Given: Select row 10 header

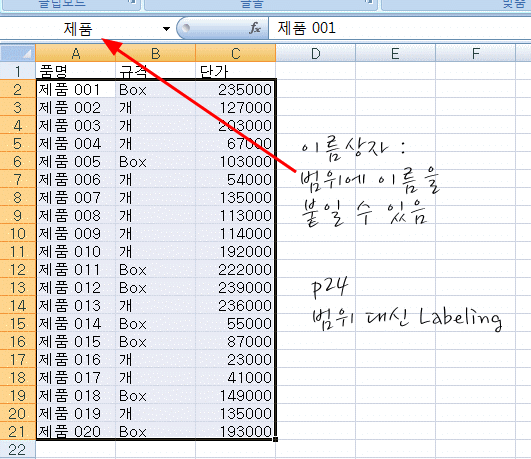Looking at the screenshot, I should click(x=18, y=233).
